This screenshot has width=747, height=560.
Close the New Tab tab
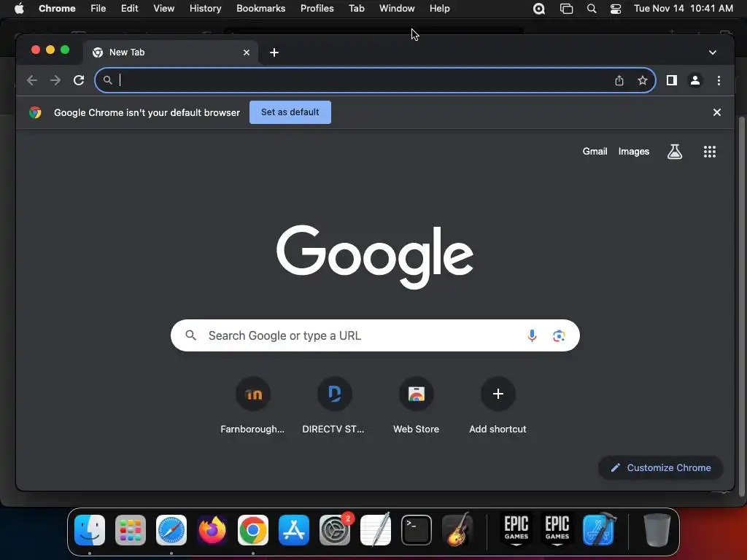coord(247,52)
